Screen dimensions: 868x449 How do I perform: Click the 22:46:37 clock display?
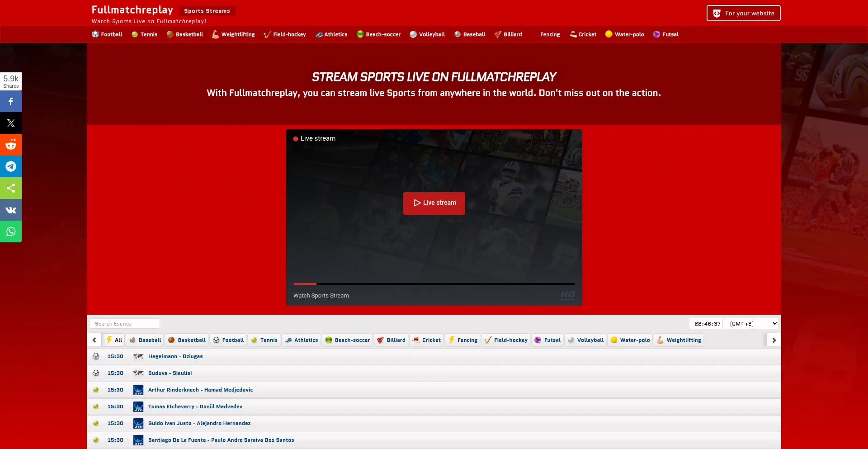(708, 324)
